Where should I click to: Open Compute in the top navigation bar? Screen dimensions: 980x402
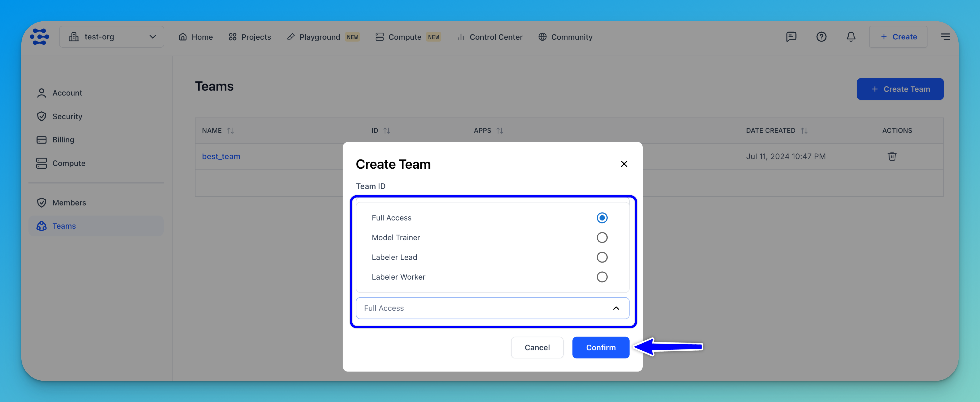408,37
